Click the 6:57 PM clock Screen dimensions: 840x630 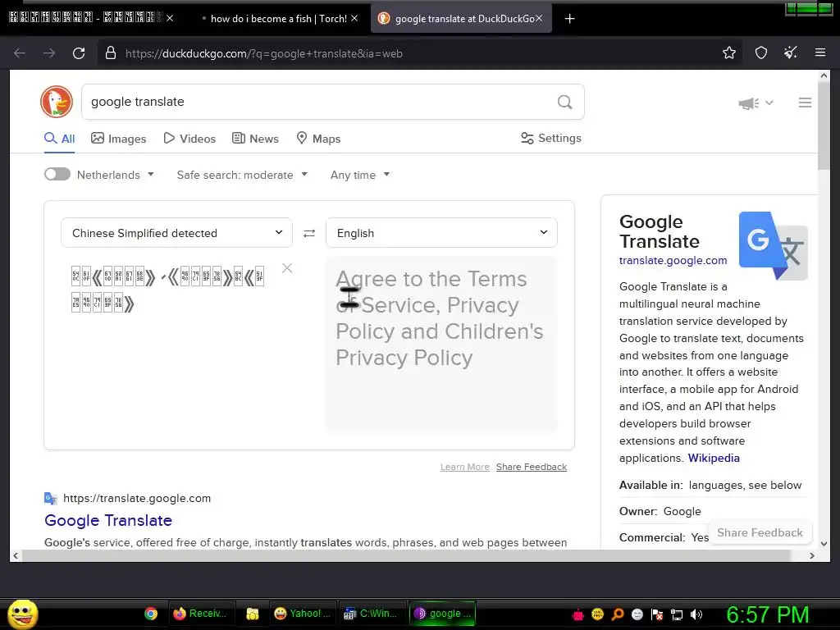click(767, 614)
